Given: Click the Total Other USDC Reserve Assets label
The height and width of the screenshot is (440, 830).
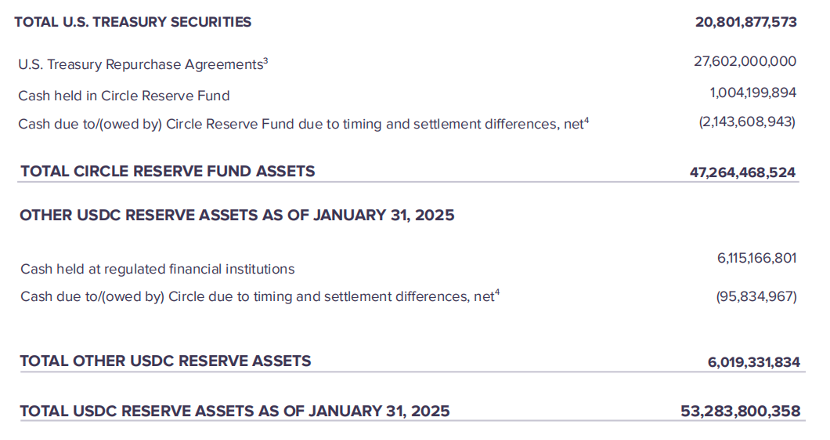Looking at the screenshot, I should point(165,361).
